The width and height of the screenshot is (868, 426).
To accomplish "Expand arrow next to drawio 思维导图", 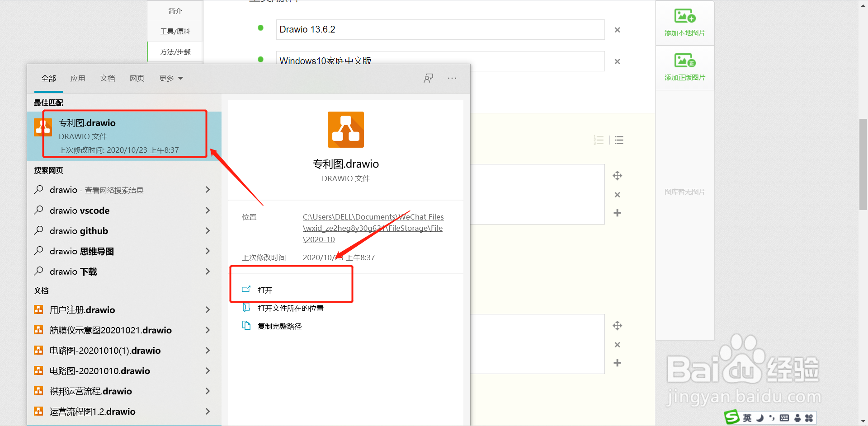I will click(x=208, y=251).
